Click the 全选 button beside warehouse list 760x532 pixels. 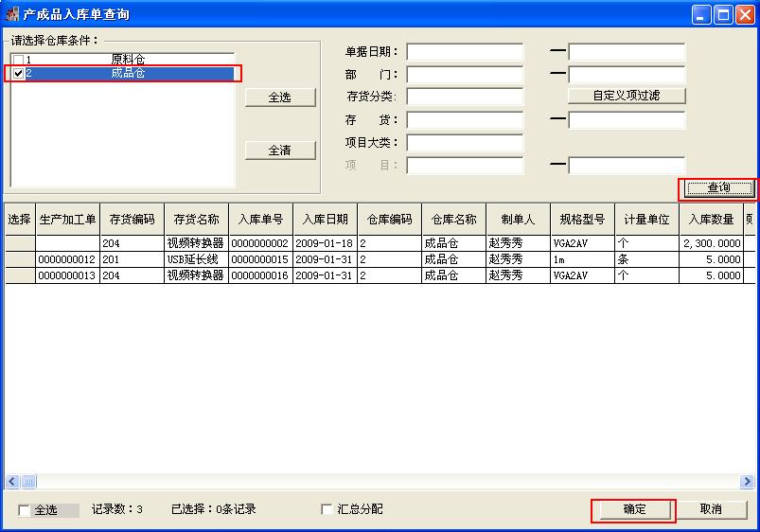click(x=280, y=97)
